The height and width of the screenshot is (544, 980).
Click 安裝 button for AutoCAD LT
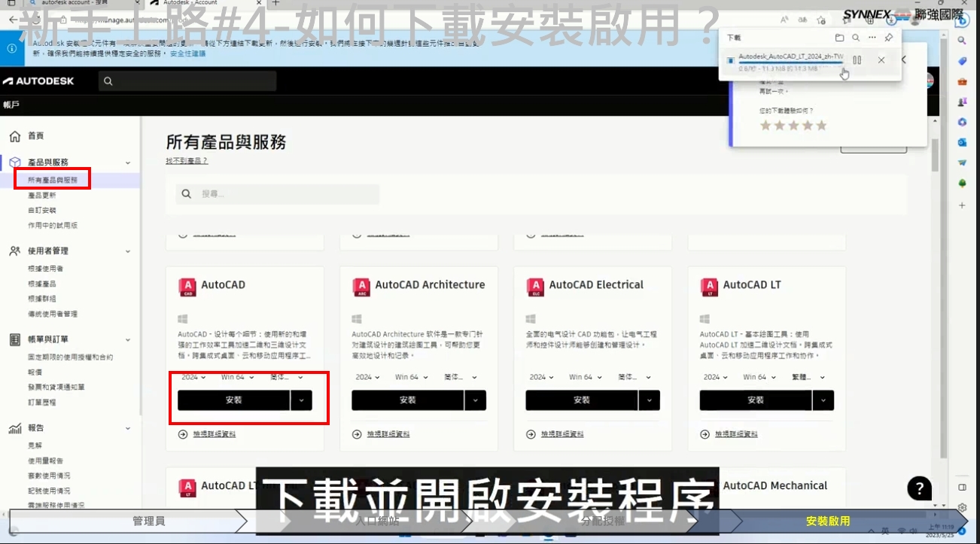[755, 400]
